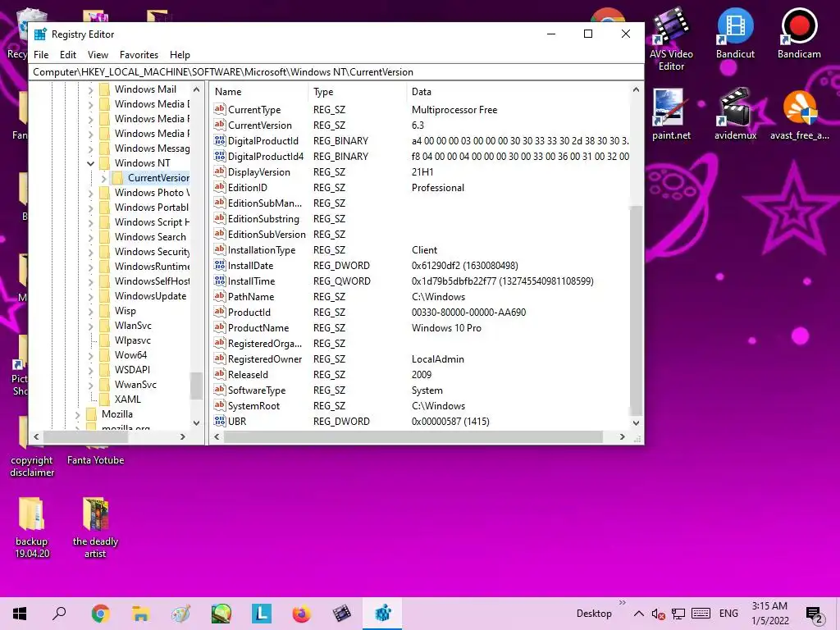Select the SoftwareType value name
The height and width of the screenshot is (630, 840).
[257, 390]
